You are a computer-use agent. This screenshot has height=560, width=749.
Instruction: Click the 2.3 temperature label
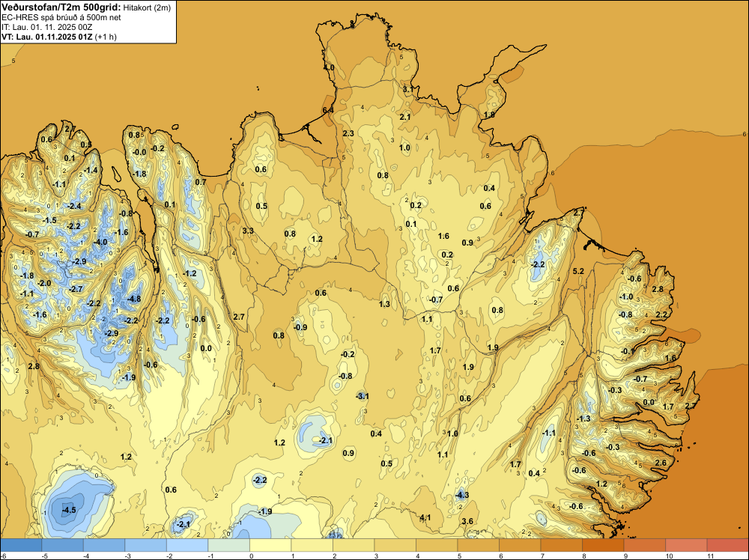pyautogui.click(x=348, y=133)
